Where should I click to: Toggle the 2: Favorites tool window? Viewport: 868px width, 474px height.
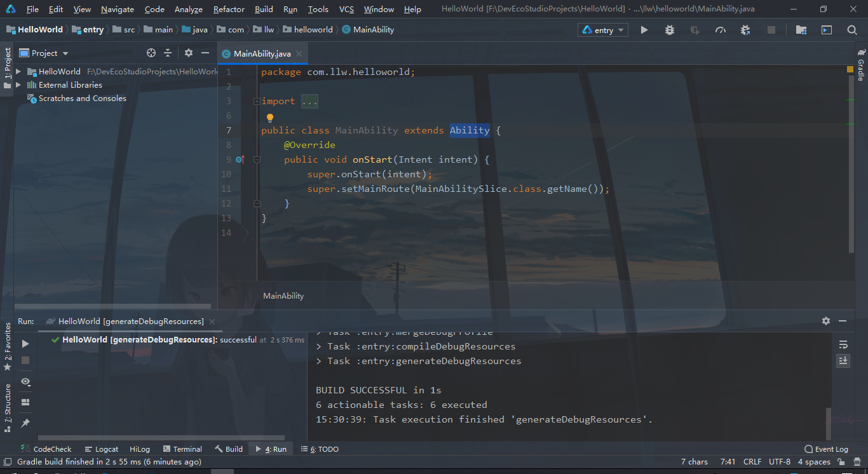coord(7,346)
